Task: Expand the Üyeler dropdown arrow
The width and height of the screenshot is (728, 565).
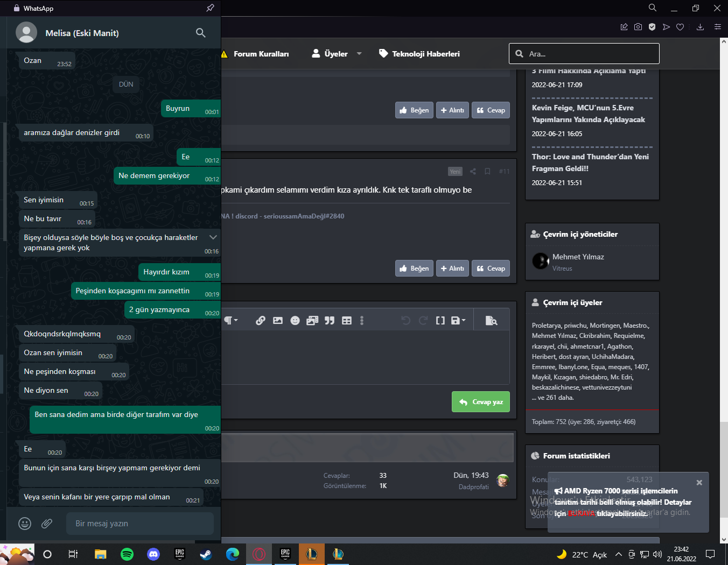Action: click(x=359, y=54)
